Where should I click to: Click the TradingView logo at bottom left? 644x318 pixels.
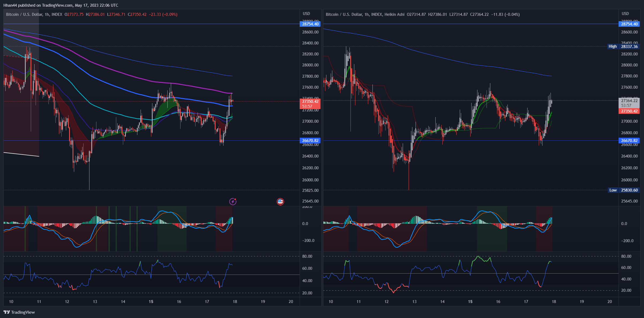pos(19,312)
